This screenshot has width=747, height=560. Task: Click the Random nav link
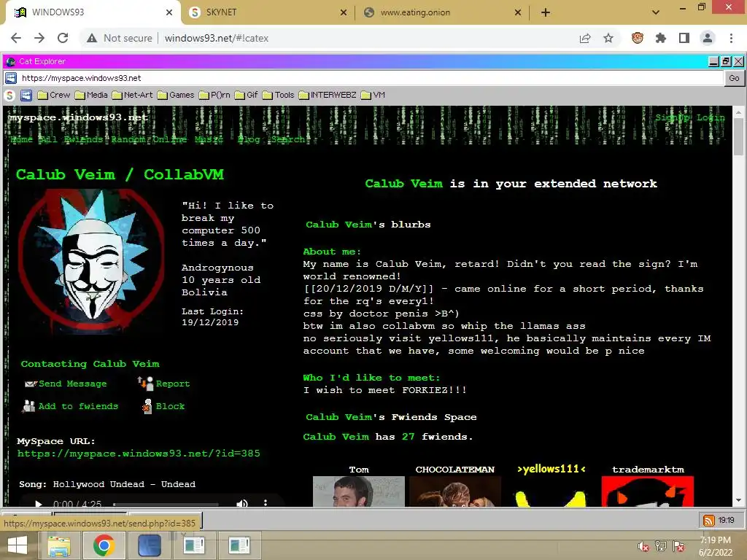point(128,139)
